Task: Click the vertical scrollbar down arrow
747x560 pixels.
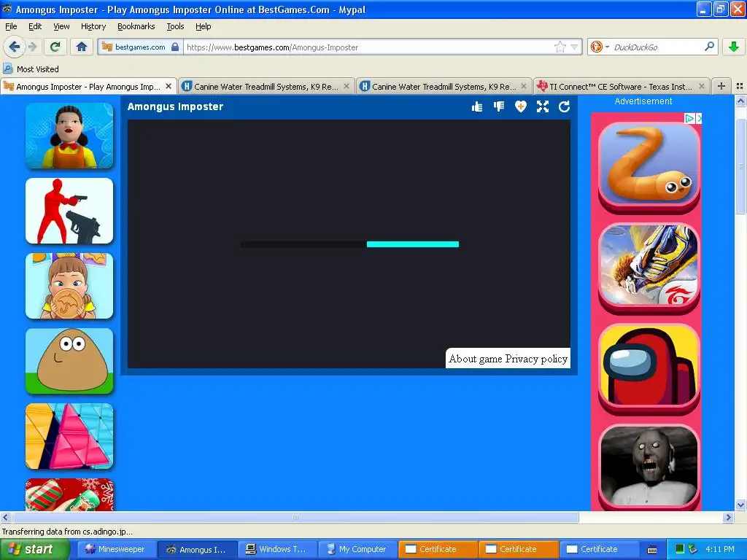Action: pos(740,505)
